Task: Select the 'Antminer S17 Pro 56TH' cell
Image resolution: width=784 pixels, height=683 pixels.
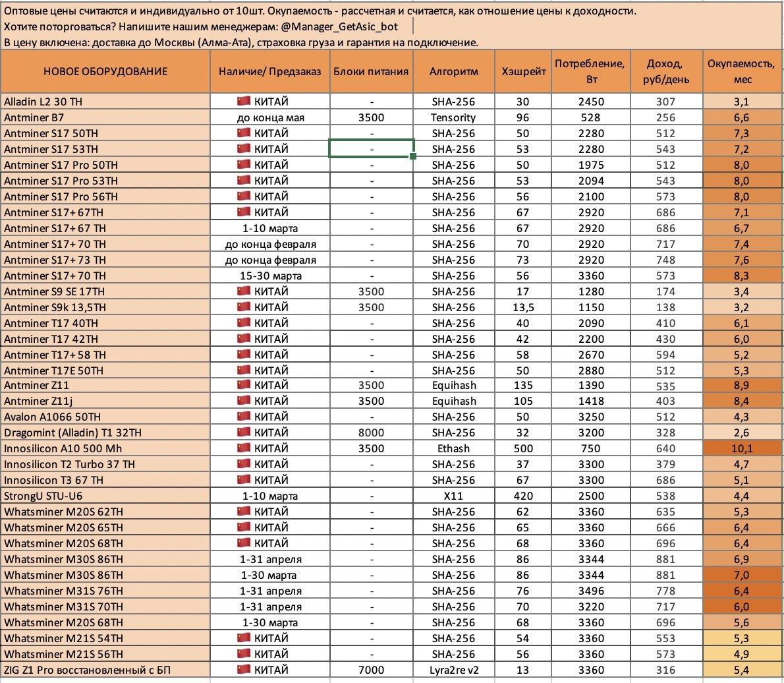Action: [x=105, y=196]
